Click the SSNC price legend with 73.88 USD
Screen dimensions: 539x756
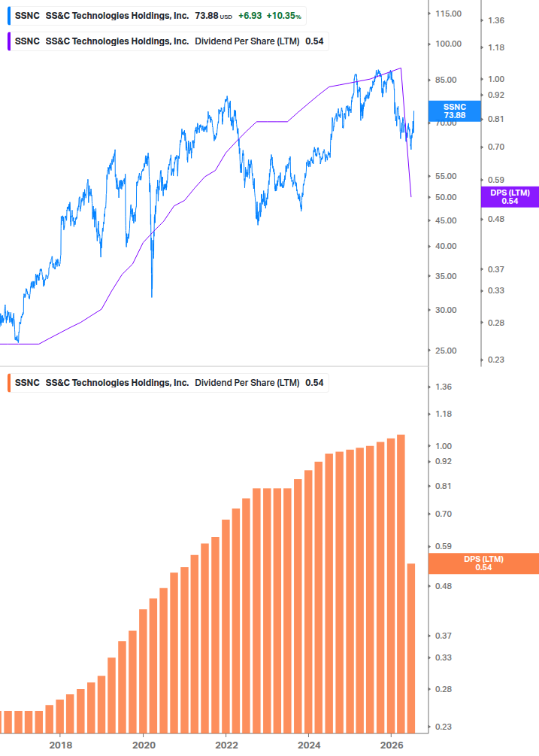point(157,16)
